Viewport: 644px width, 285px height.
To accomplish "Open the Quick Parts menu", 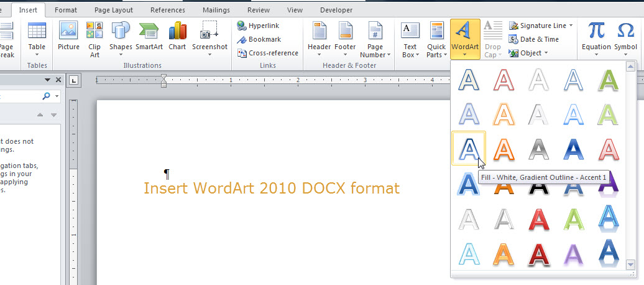I will [x=436, y=39].
